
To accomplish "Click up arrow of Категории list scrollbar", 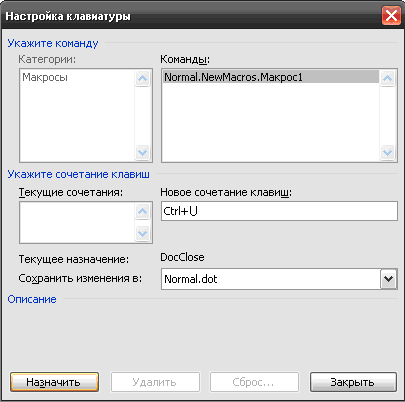I will click(x=143, y=78).
